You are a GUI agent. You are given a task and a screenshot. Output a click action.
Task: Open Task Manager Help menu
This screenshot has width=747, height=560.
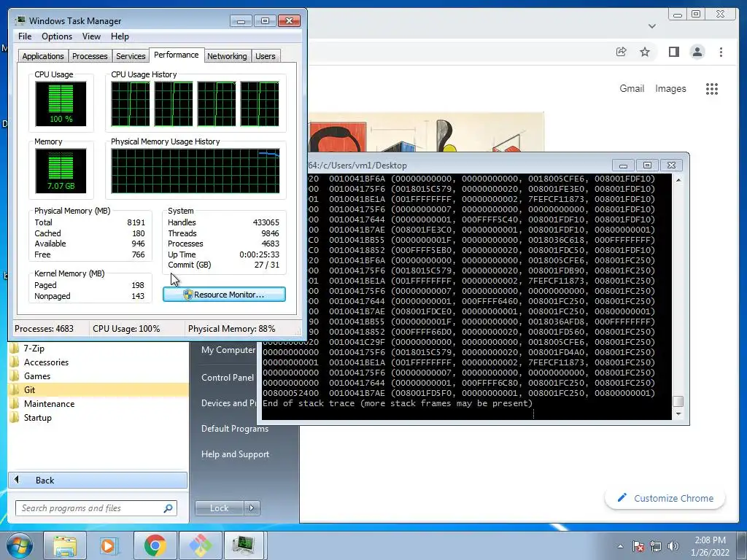tap(120, 36)
